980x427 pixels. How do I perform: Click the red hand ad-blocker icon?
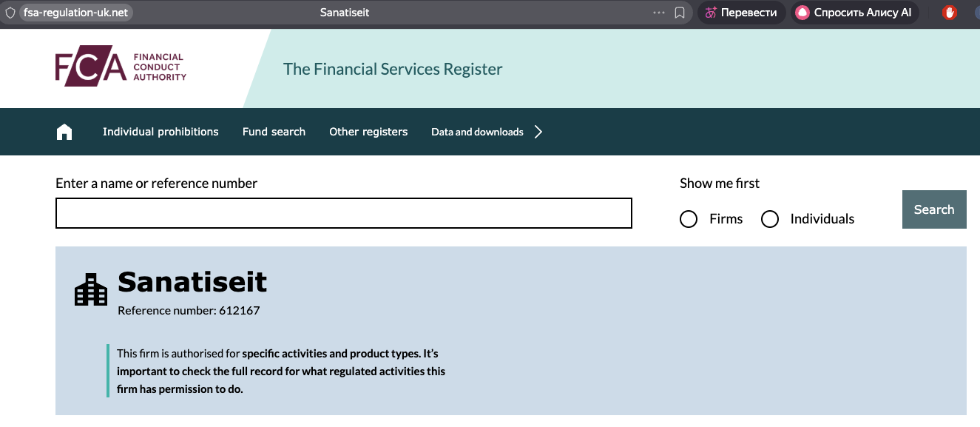tap(950, 13)
